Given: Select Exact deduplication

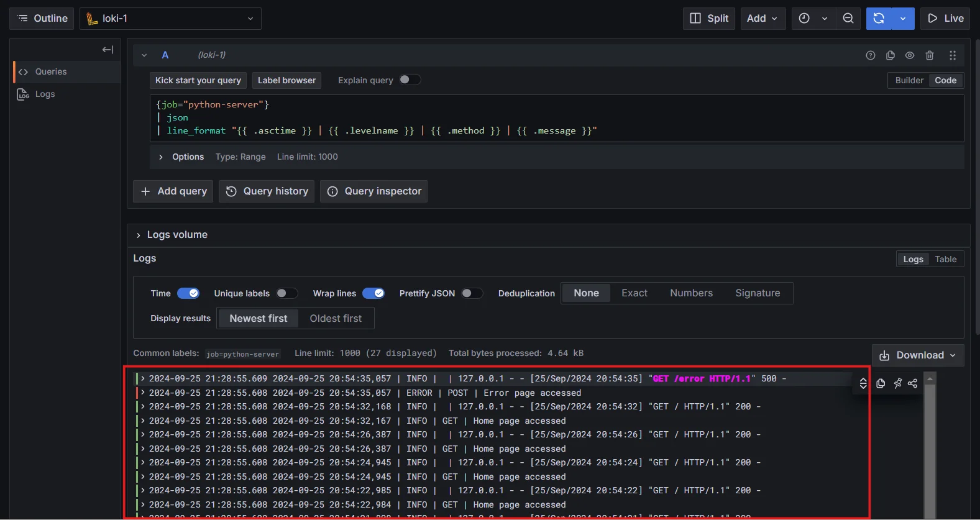Looking at the screenshot, I should coord(634,293).
